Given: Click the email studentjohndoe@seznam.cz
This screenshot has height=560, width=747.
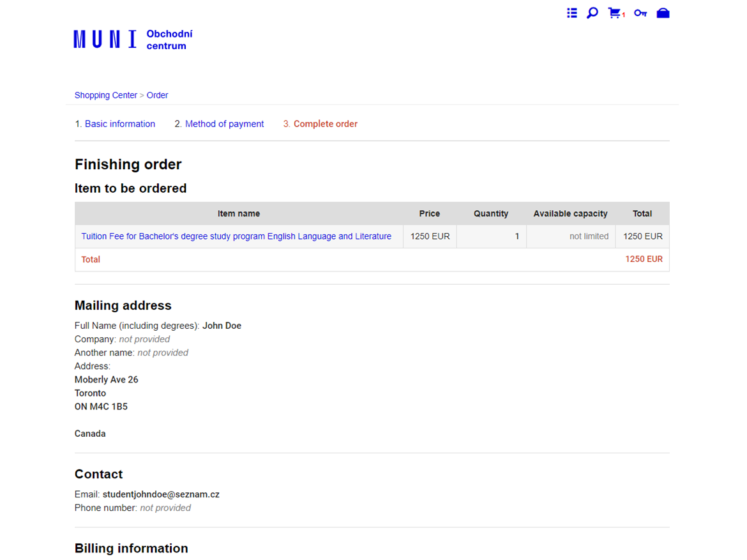Looking at the screenshot, I should tap(161, 494).
